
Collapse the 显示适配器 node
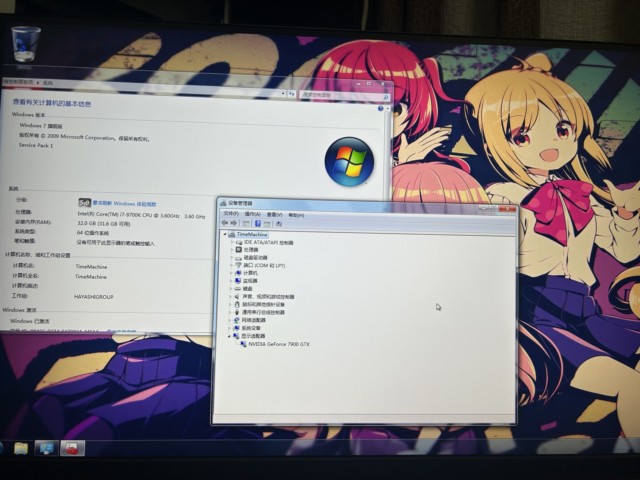tap(228, 335)
